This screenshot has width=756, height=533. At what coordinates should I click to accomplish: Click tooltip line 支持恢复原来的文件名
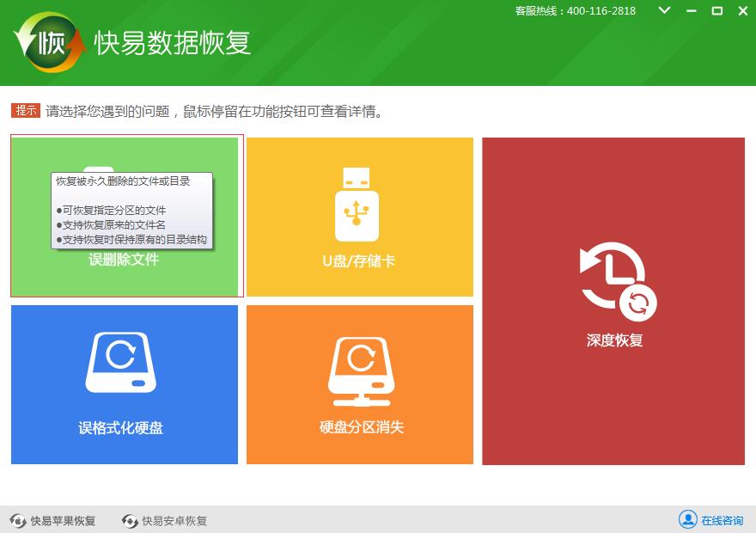(x=111, y=224)
